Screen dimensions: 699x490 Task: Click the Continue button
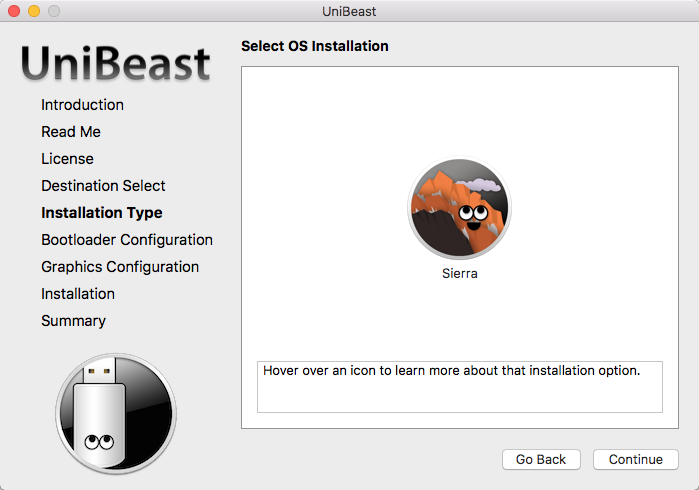point(636,459)
